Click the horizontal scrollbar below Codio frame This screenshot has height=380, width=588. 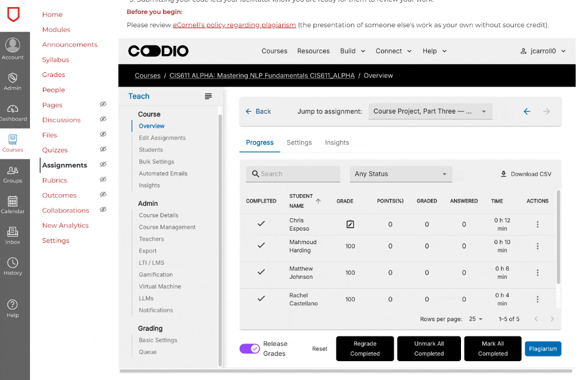346,371
